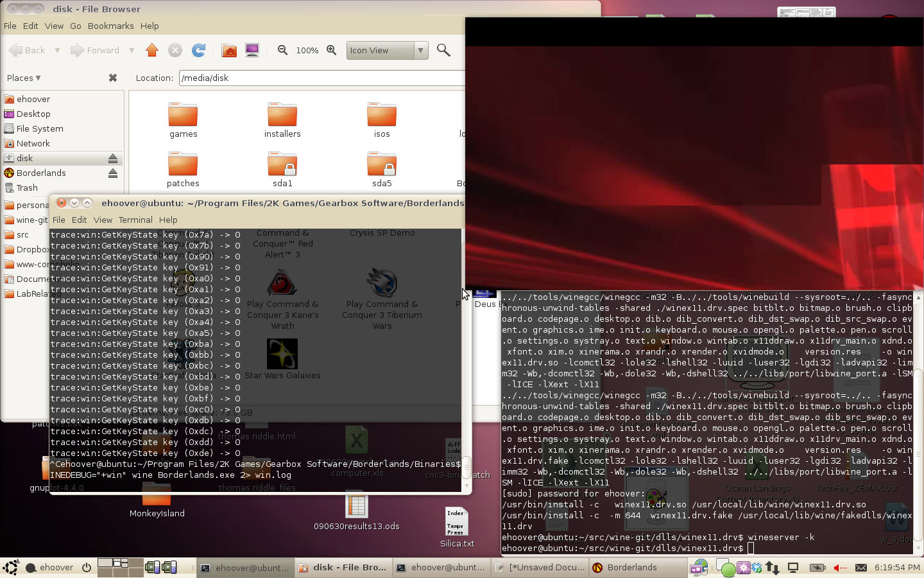Image resolution: width=924 pixels, height=578 pixels.
Task: Click the Dropbox tray icon
Action: click(x=757, y=568)
